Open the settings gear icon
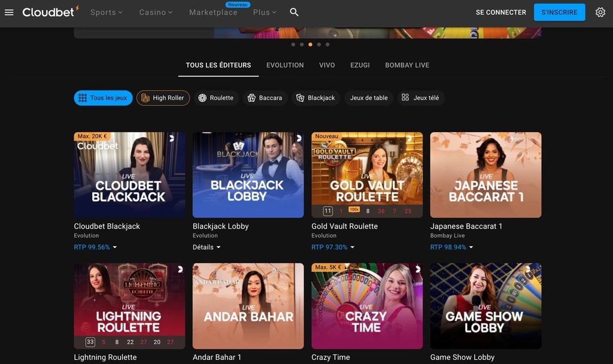The image size is (613, 364). point(600,12)
